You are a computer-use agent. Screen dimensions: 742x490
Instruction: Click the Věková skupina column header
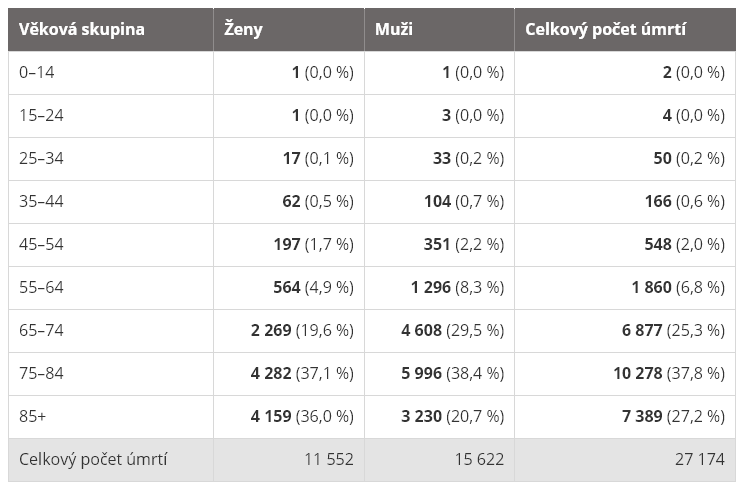coord(82,29)
